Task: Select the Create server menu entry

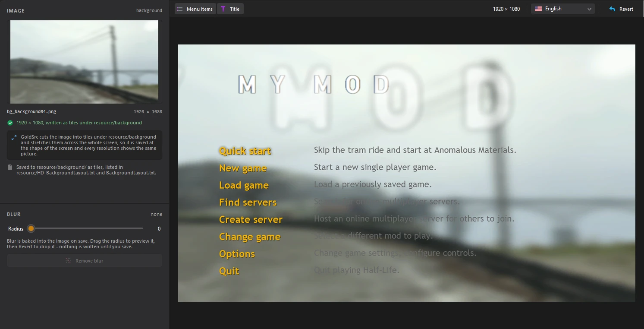Action: [251, 219]
